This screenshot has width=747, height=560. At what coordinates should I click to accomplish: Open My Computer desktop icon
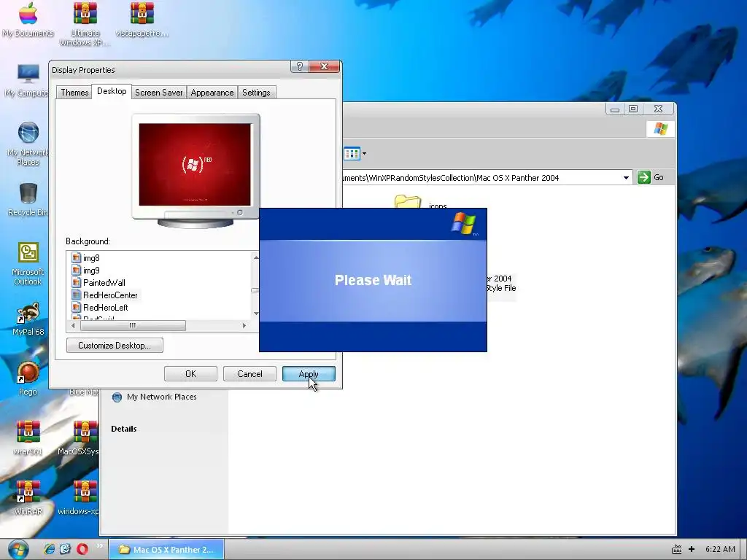pos(28,80)
